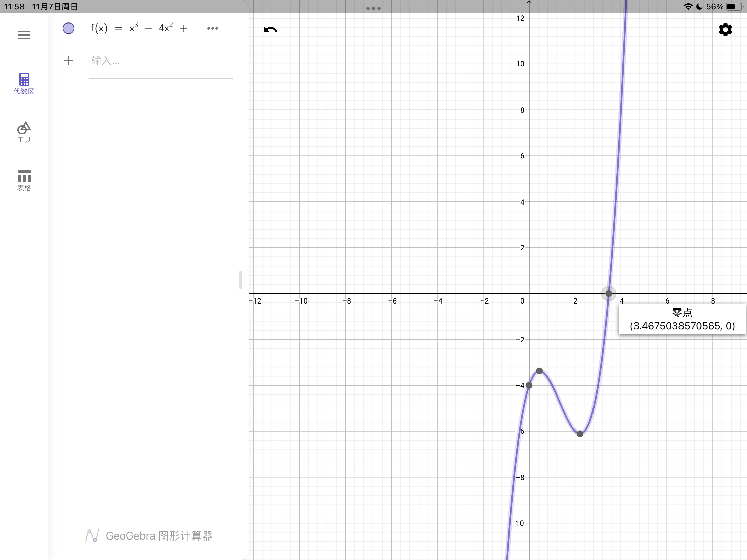Switch to the 代数区 algebra view
The image size is (747, 560).
click(24, 83)
